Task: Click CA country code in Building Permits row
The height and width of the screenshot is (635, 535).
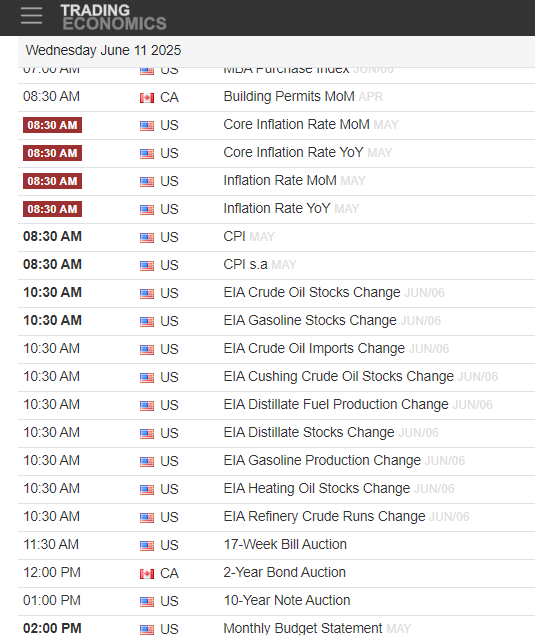Action: pyautogui.click(x=169, y=97)
